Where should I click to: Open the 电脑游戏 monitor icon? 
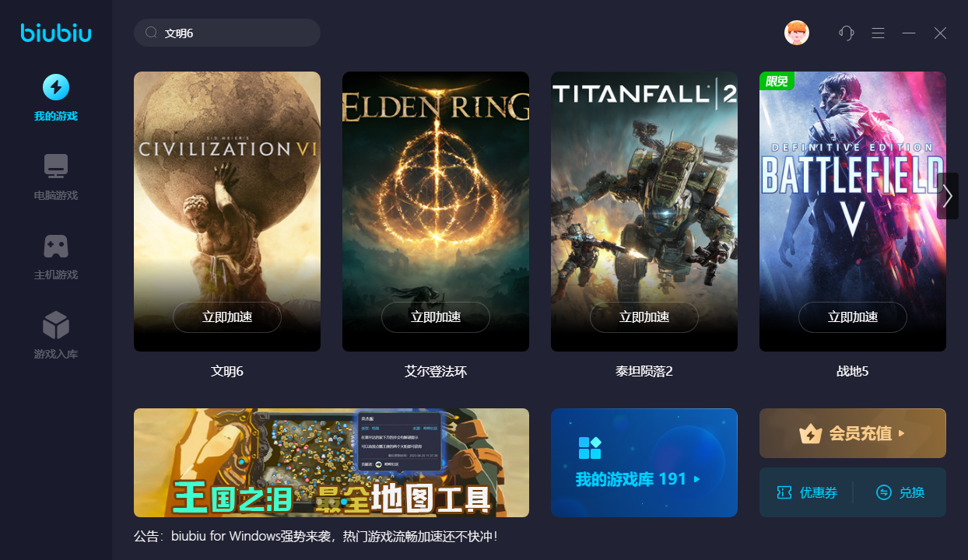point(56,166)
